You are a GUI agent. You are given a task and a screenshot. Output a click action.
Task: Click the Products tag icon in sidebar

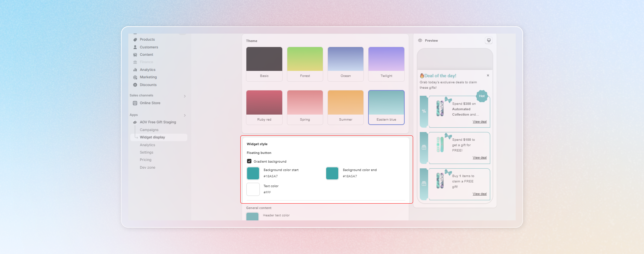135,40
